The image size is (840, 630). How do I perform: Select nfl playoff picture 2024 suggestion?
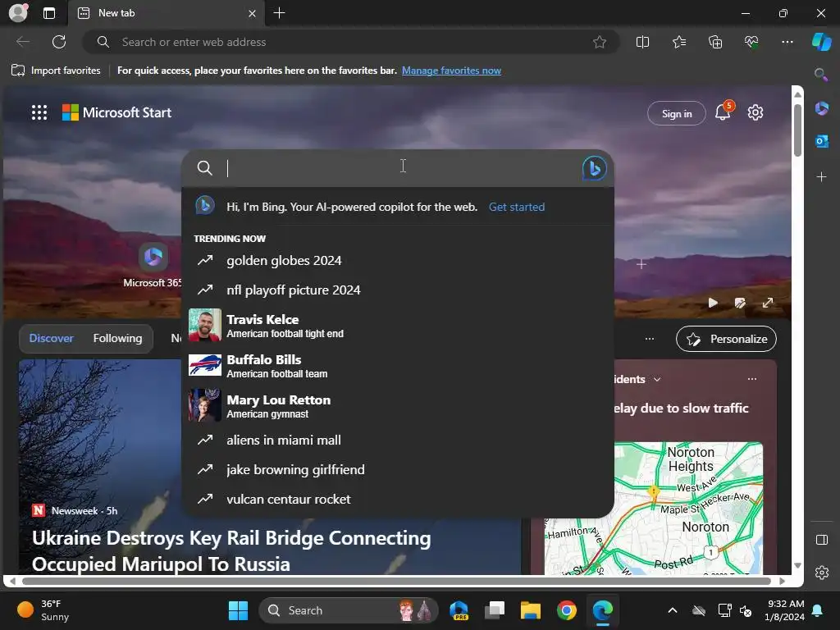click(398, 290)
